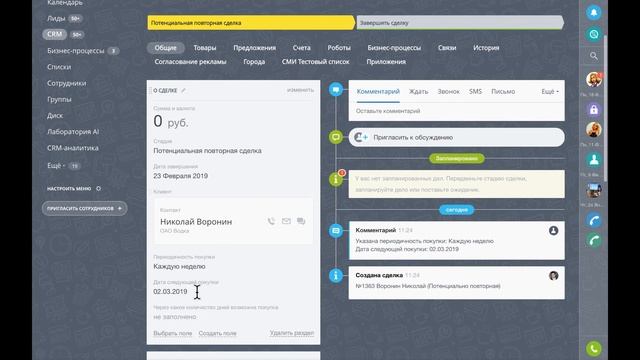Click the Создать поле link
Screen dimensions: 640x360
(x=217, y=333)
